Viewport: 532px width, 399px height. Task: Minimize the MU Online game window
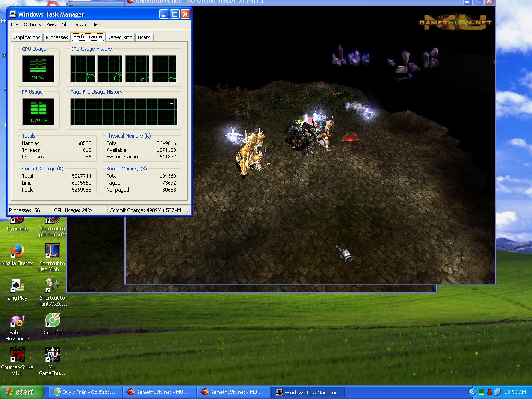467,2
